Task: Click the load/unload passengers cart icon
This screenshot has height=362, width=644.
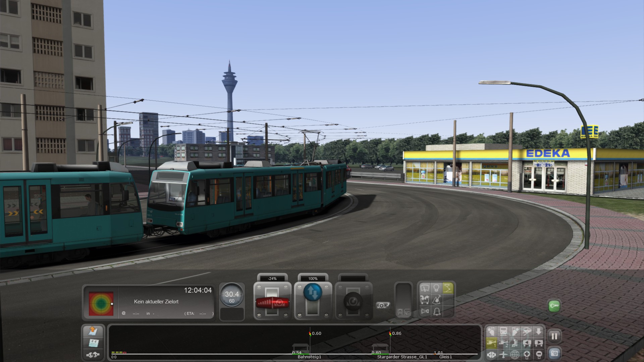Action: (425, 300)
